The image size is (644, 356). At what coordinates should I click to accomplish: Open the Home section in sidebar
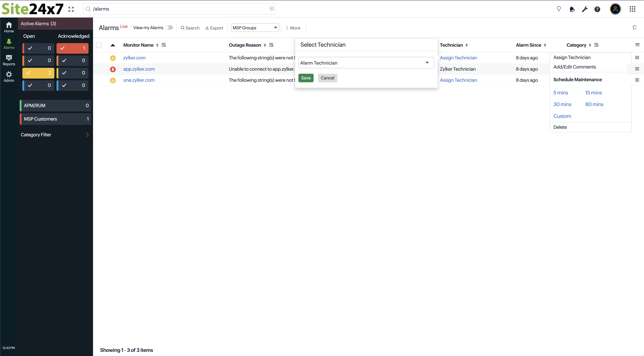9,27
